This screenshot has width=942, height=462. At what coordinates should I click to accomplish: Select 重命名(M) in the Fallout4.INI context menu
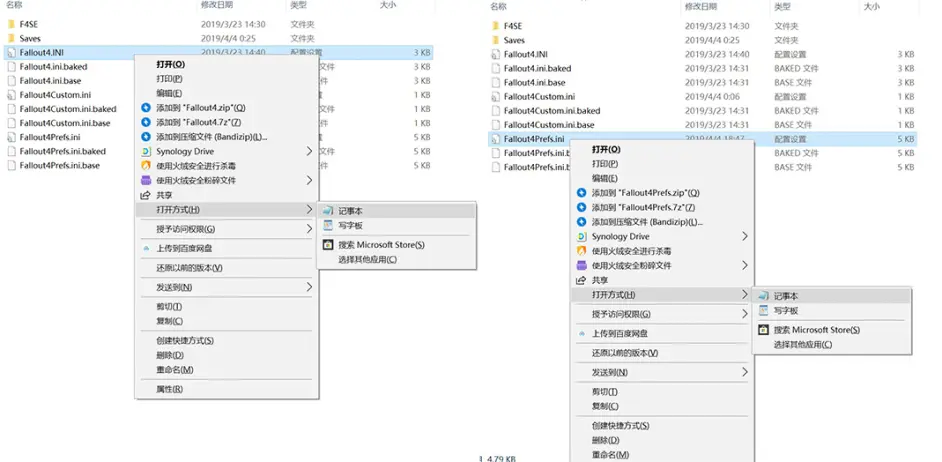(175, 369)
